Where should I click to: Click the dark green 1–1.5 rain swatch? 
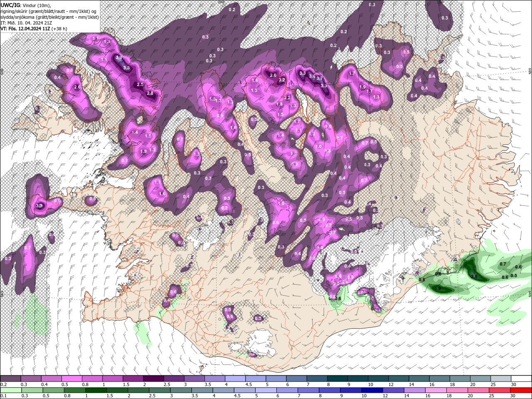tap(96, 390)
